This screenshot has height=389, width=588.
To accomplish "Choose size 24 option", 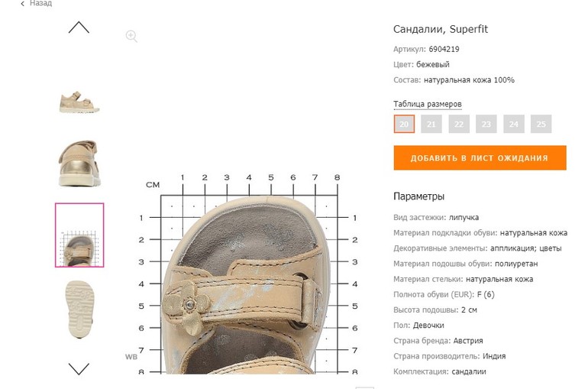I will [514, 124].
